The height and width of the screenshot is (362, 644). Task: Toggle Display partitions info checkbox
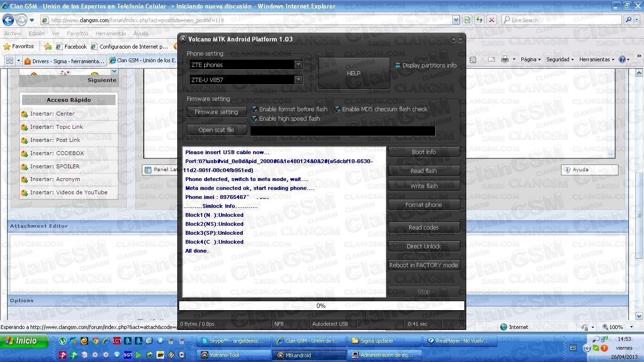point(397,66)
